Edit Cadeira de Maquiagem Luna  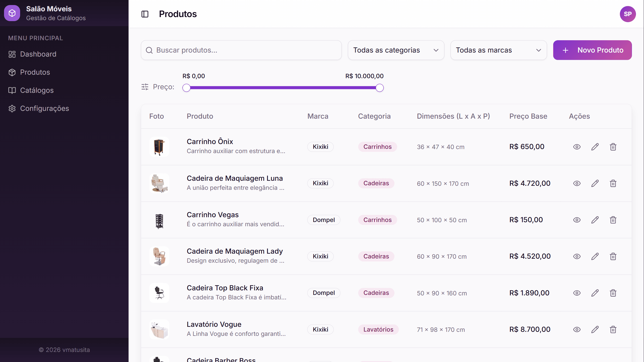[x=595, y=183]
